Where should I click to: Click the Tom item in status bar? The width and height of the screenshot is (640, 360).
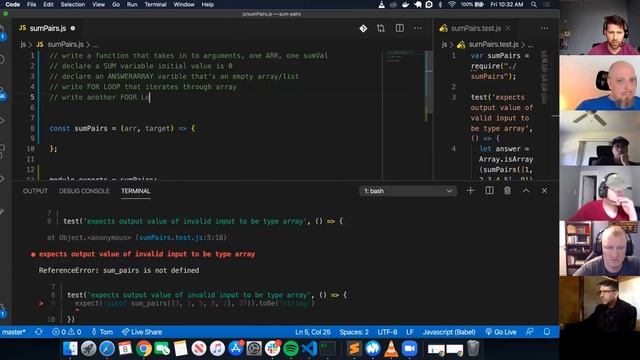coord(102,332)
